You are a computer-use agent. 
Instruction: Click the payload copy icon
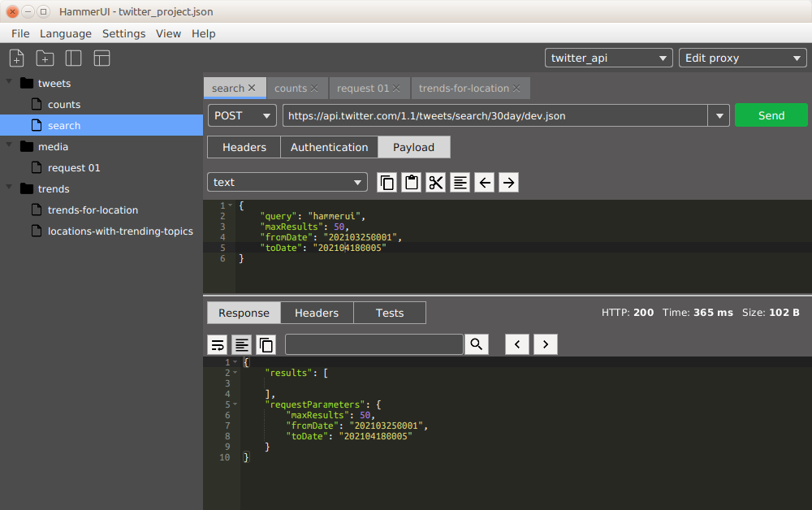tap(387, 183)
